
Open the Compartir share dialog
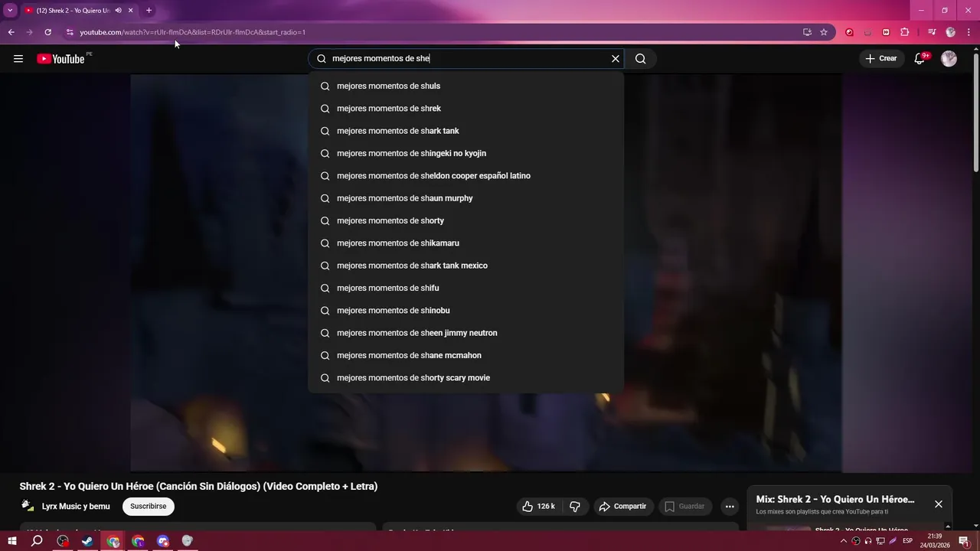623,507
